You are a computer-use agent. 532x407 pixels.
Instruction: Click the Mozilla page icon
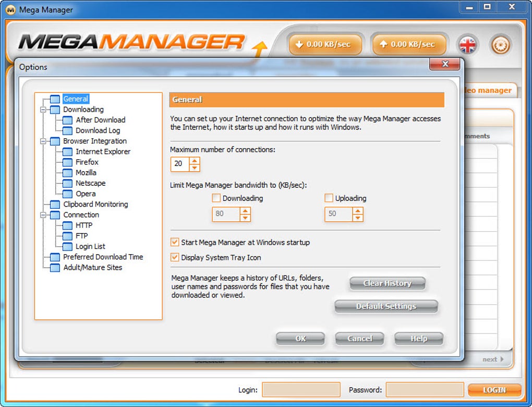point(67,173)
